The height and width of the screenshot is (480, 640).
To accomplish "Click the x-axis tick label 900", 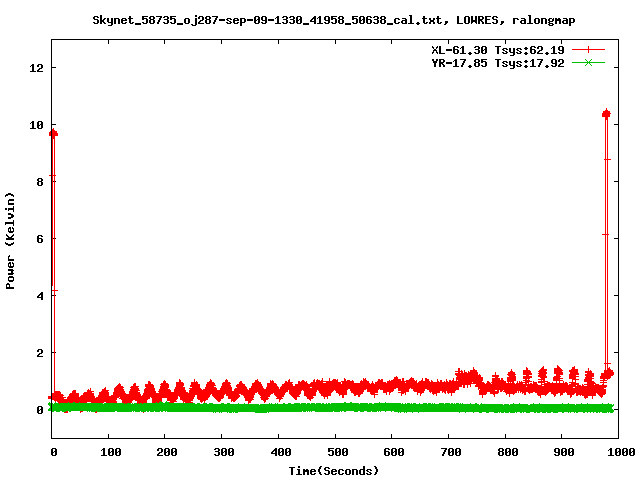I will pos(564,452).
